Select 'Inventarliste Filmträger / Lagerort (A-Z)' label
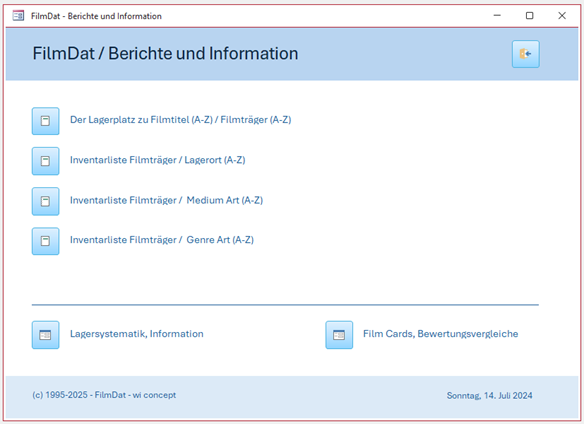The width and height of the screenshot is (584, 424). click(158, 160)
